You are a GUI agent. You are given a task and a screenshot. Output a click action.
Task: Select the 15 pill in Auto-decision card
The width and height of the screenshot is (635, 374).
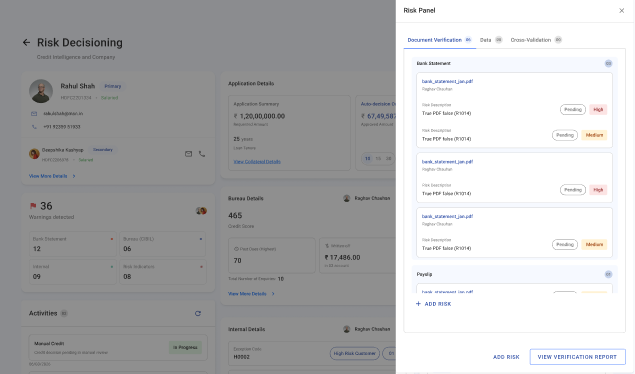[378, 159]
